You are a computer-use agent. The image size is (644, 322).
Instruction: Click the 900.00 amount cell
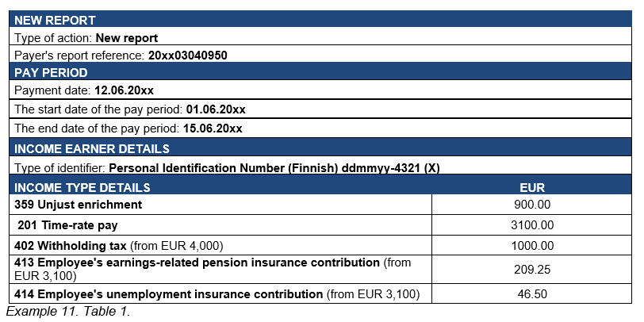pyautogui.click(x=531, y=205)
